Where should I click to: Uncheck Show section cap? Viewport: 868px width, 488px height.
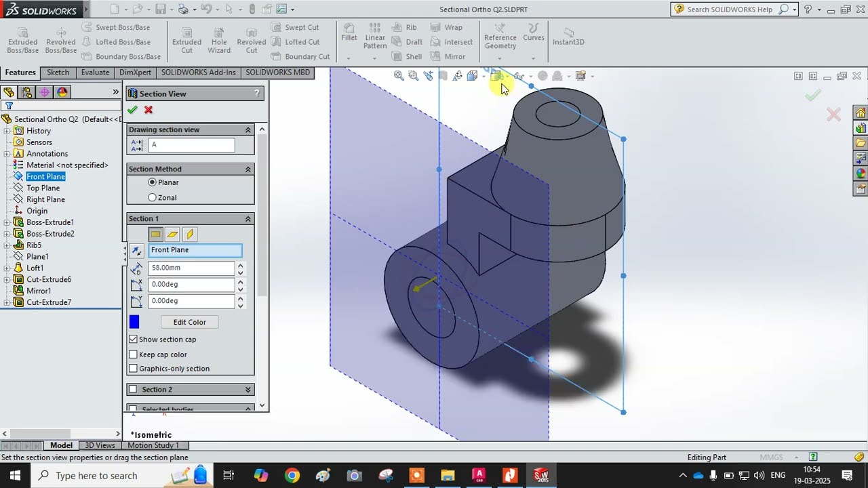(134, 340)
